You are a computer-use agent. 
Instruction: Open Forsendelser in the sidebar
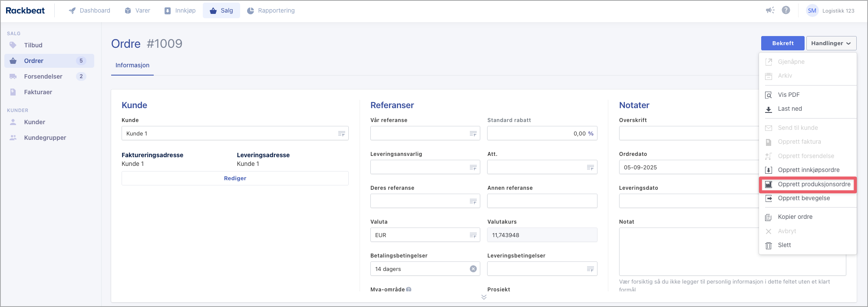tap(43, 76)
